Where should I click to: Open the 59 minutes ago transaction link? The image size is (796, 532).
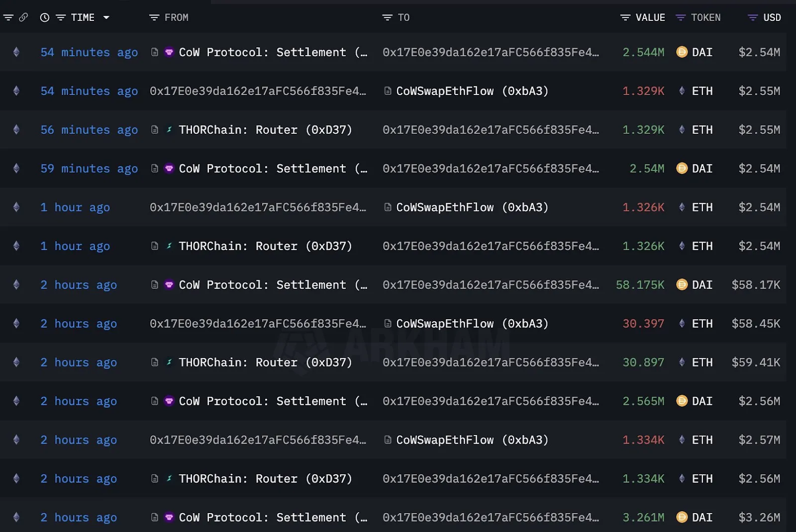[89, 169]
